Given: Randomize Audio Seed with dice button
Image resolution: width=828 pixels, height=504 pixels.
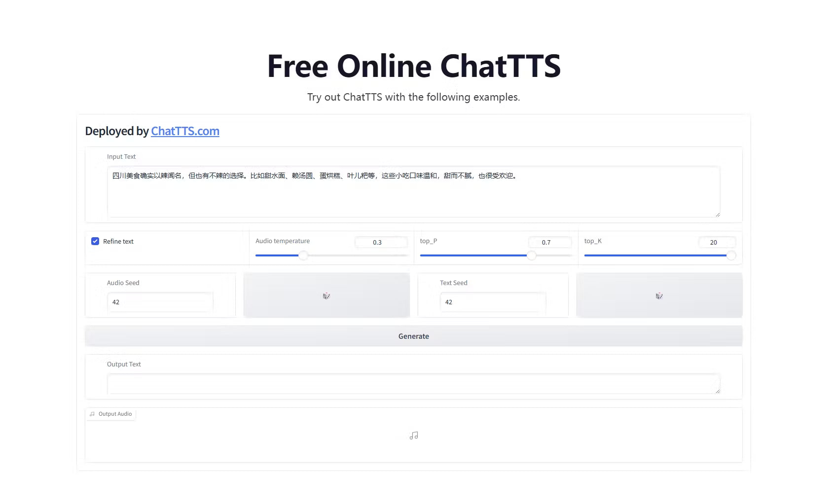Looking at the screenshot, I should [326, 295].
